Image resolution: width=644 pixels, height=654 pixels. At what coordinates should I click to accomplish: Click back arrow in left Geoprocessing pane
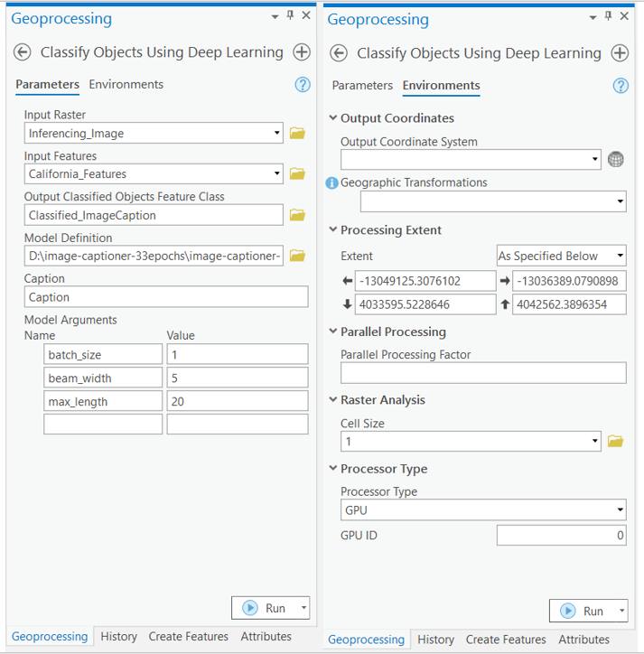point(23,52)
